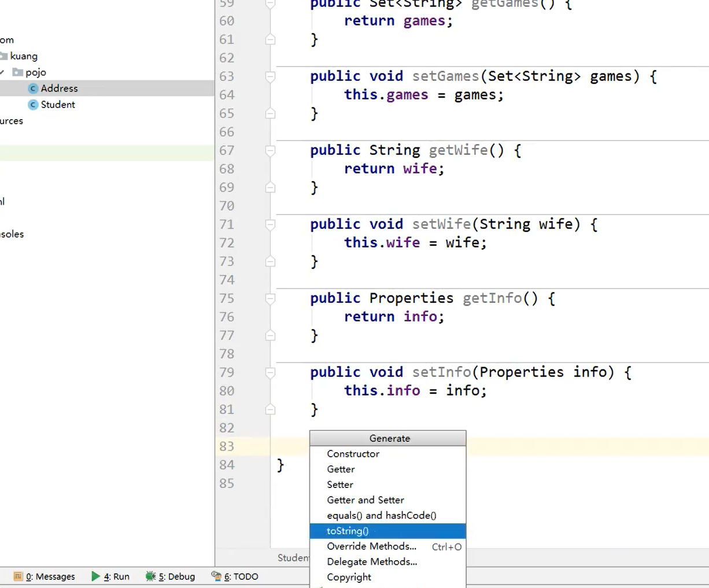Screen dimensions: 709x588
Task: Open the Debug tool window
Action: pos(170,576)
